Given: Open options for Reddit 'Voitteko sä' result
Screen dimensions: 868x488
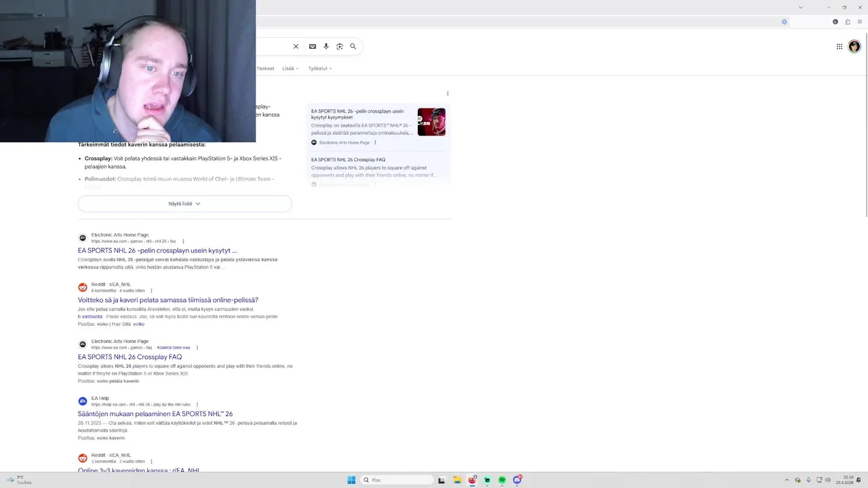Looking at the screenshot, I should pos(151,291).
